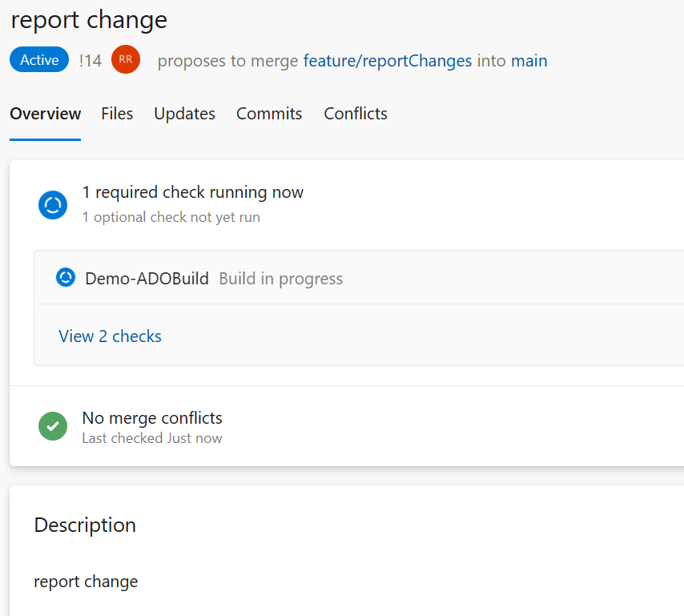Click the build-in-progress spinner beside Demo-ADOBuild
This screenshot has width=684, height=616.
coord(65,277)
